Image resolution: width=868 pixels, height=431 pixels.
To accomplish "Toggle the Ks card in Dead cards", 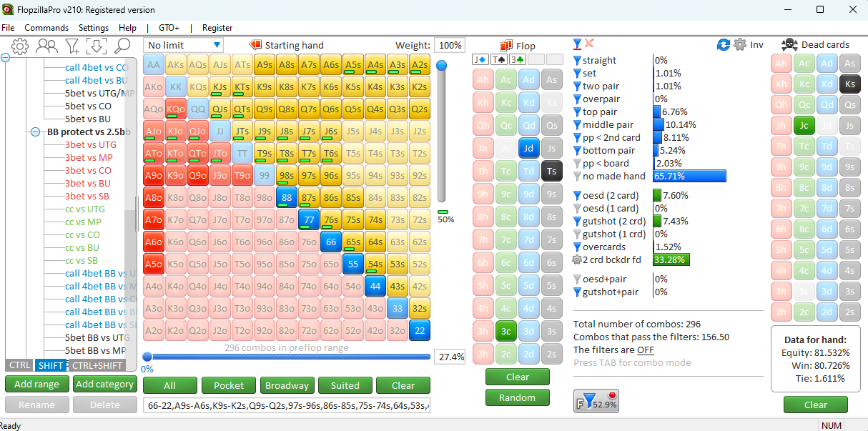I will tap(849, 84).
